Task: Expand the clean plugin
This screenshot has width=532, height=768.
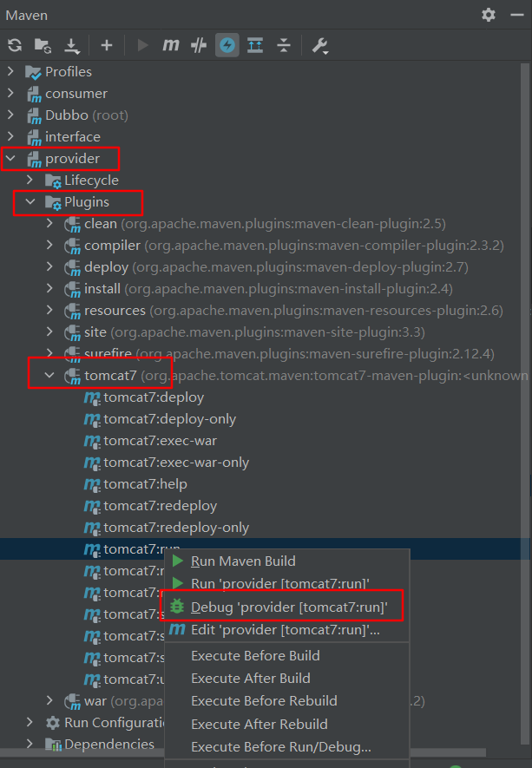Action: point(49,223)
